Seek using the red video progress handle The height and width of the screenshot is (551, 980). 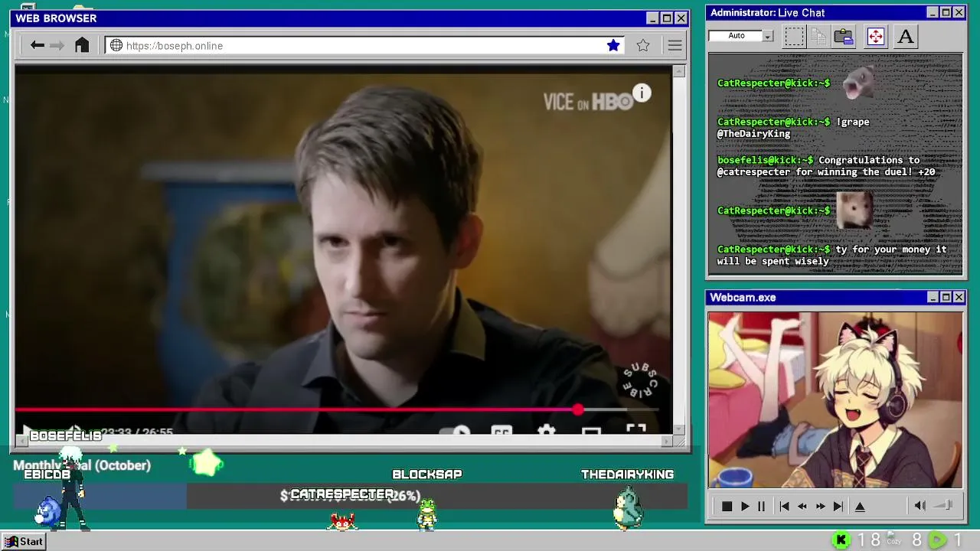[578, 411]
